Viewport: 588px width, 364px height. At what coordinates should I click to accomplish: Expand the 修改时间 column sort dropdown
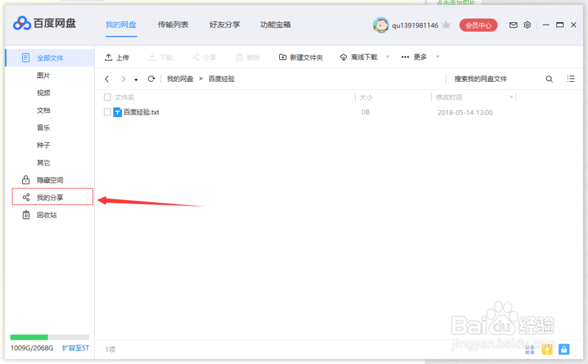pyautogui.click(x=510, y=97)
